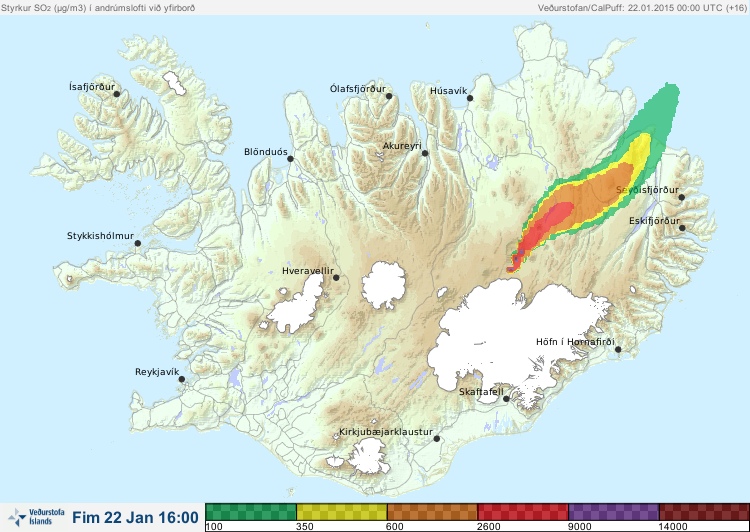
Task: Click the Ísafjörður location dot
Action: pos(116,94)
